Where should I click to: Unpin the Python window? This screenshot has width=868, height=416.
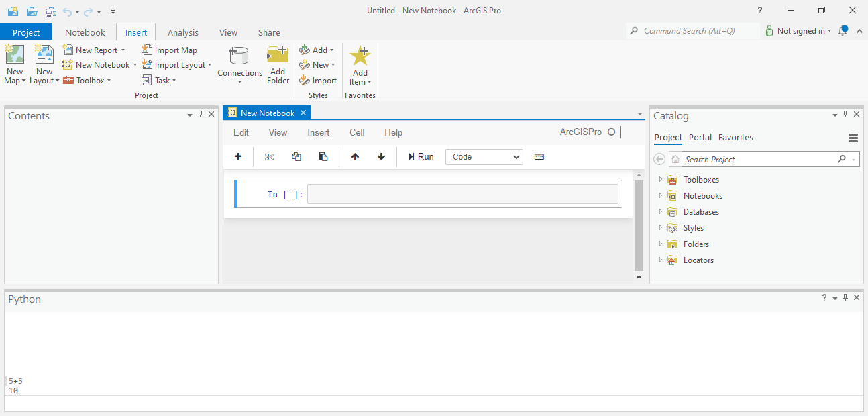pyautogui.click(x=845, y=297)
